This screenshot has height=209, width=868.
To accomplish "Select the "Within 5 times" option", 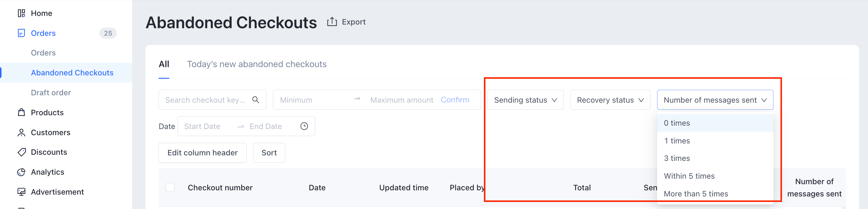I will pyautogui.click(x=689, y=176).
